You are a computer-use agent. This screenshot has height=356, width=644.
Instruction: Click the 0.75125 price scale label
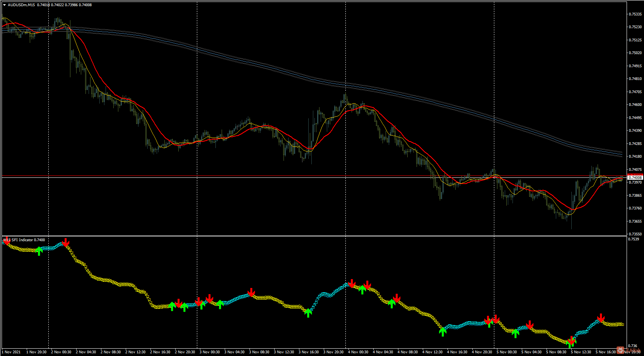(x=635, y=40)
